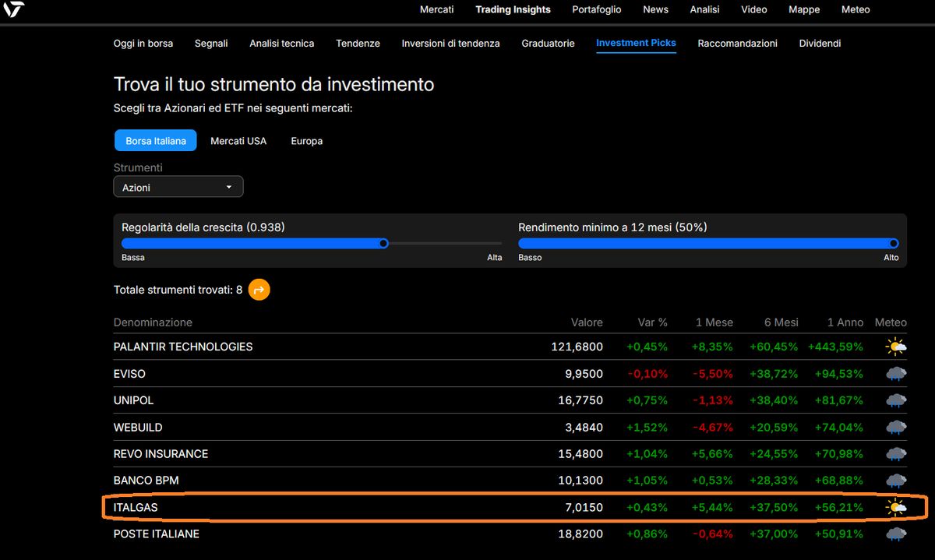Open the Graduatorie tab
This screenshot has width=935, height=560.
point(548,44)
